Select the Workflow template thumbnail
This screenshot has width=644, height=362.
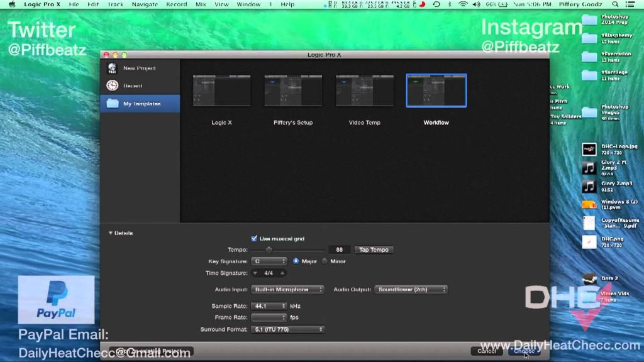(x=436, y=90)
